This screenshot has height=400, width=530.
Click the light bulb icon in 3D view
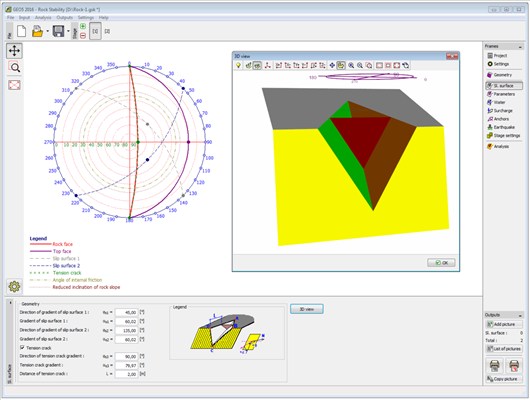[238, 65]
